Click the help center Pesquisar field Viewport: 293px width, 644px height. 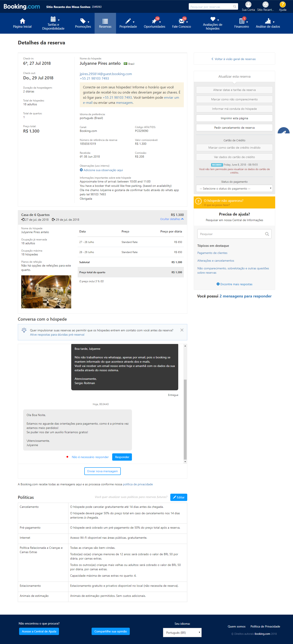(231, 234)
